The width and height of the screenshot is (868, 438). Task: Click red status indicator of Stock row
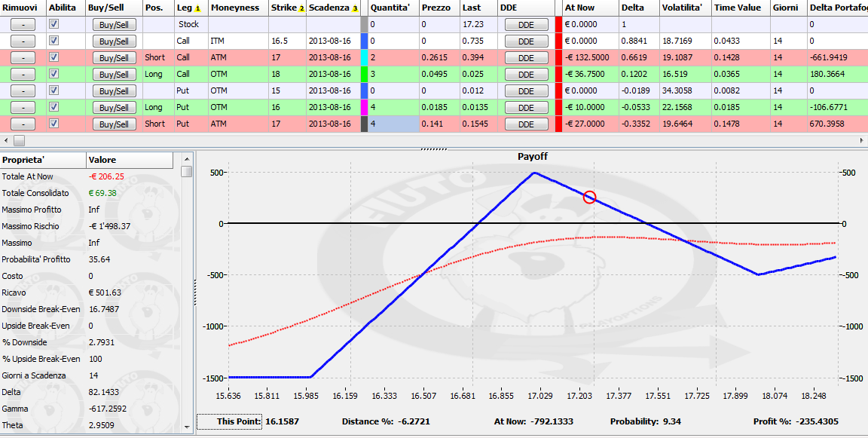(x=558, y=25)
